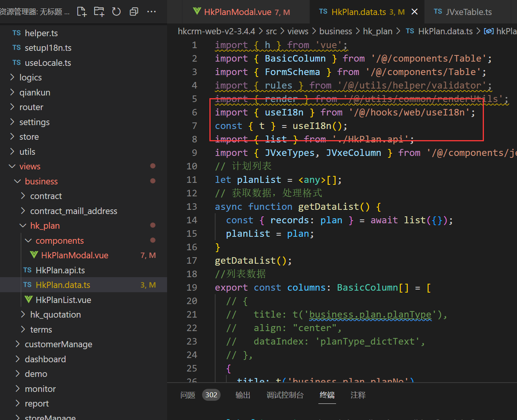Open the 终端 panel tab

tap(327, 395)
